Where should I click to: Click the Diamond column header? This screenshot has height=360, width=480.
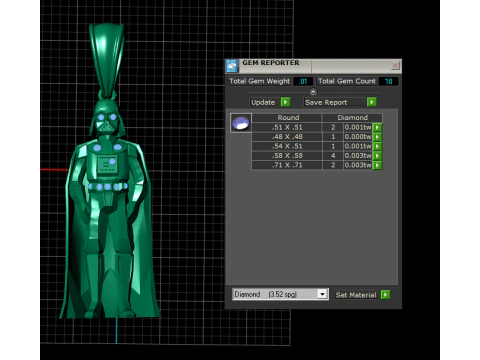click(352, 117)
